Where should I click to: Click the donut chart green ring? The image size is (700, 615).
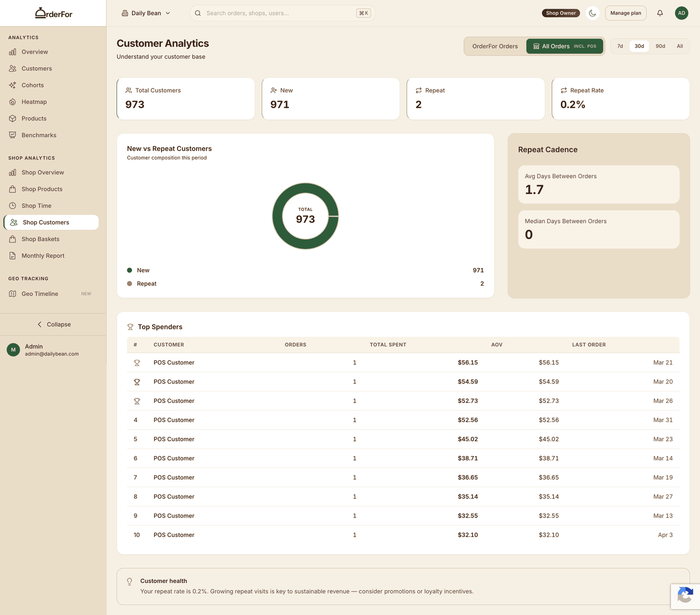click(278, 216)
